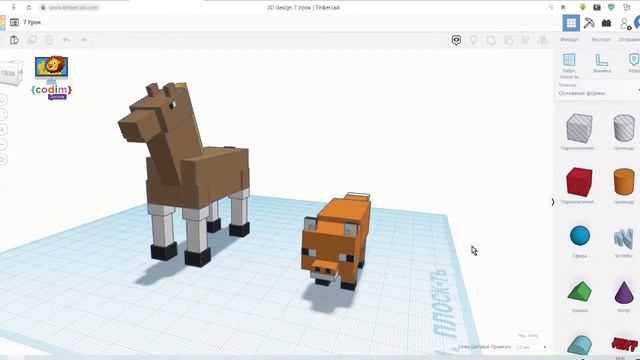This screenshot has height=360, width=640.
Task: Pick the green roof shape
Action: 580,292
